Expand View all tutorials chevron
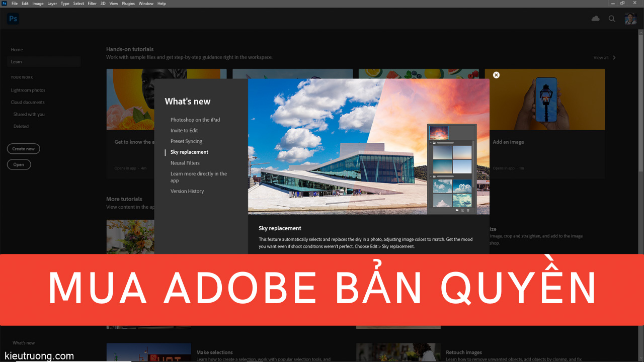Image resolution: width=644 pixels, height=362 pixels. coord(614,58)
